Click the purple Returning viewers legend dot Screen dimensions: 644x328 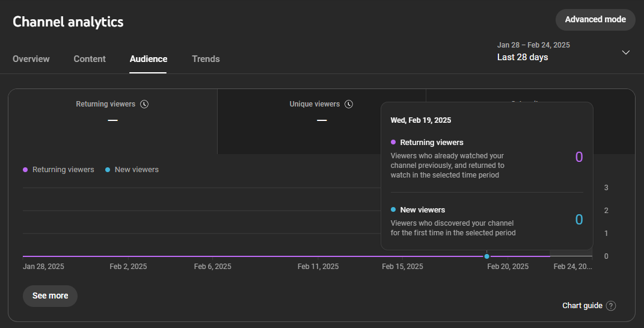[x=25, y=170]
